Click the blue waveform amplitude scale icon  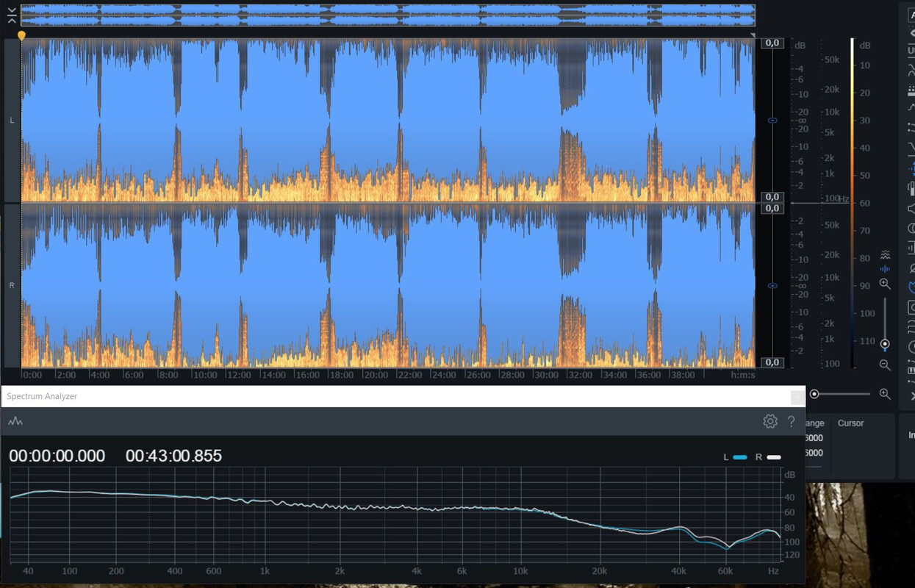[885, 269]
